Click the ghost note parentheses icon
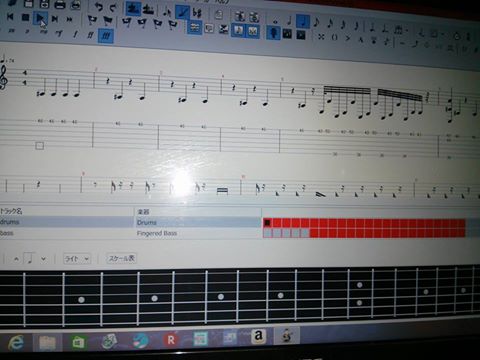This screenshot has height=360, width=480. pyautogui.click(x=335, y=37)
